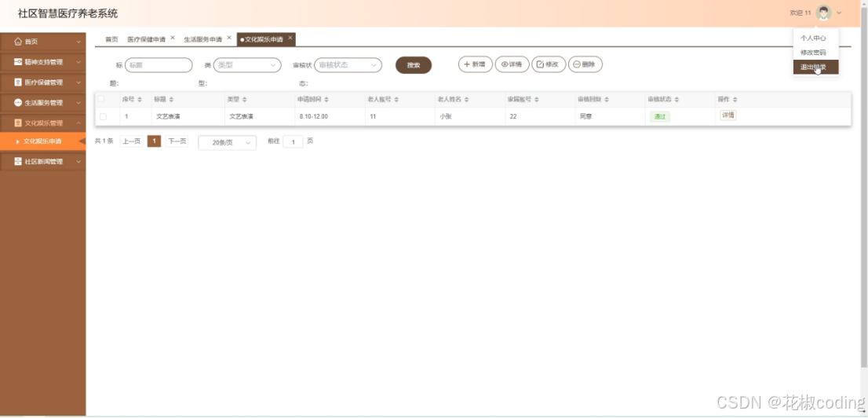Image resolution: width=868 pixels, height=418 pixels.
Task: Sort by the 类型 column arrows
Action: (x=244, y=99)
